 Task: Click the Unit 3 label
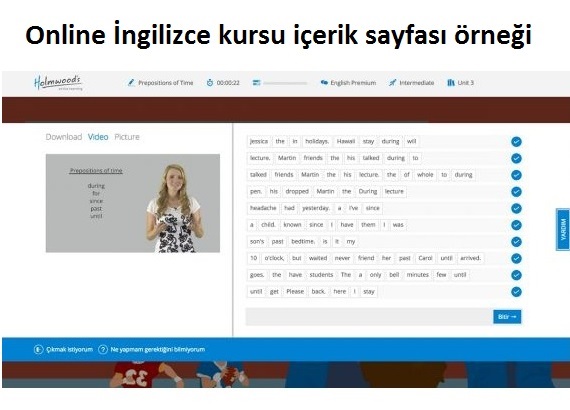(x=465, y=83)
